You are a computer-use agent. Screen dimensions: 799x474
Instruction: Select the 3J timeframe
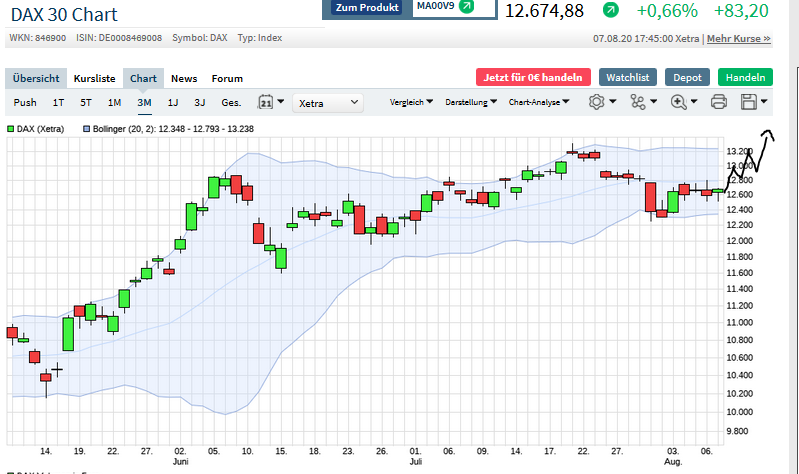[199, 102]
